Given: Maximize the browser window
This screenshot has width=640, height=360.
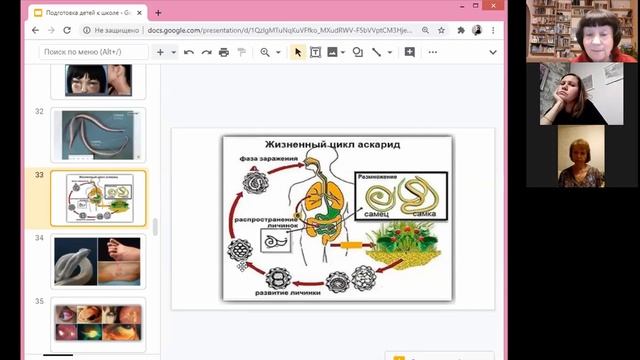Looking at the screenshot, I should 476,6.
